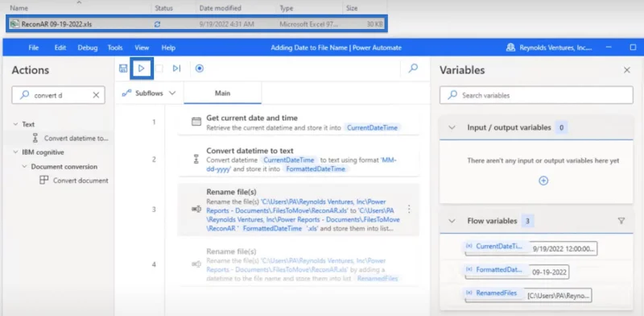
Task: Open the Debug menu
Action: tap(88, 48)
